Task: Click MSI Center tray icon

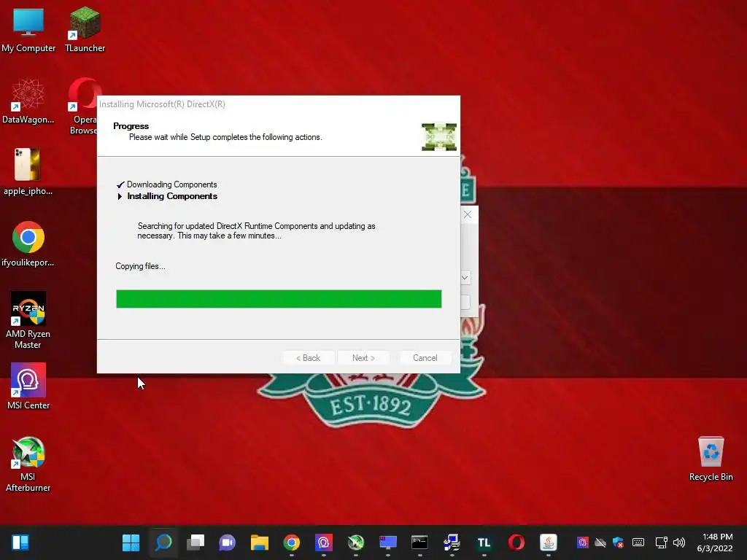Action: coord(583,542)
